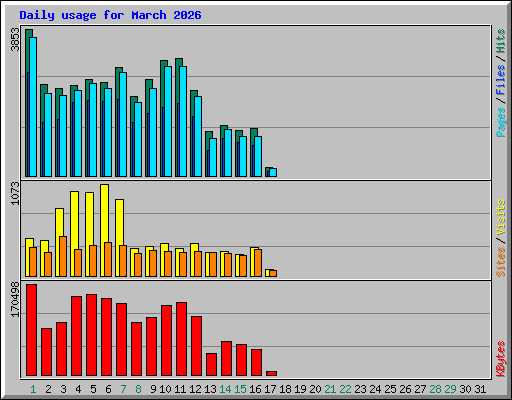
Task: Click the day 3 orange Sites bar
Action: pos(63,256)
